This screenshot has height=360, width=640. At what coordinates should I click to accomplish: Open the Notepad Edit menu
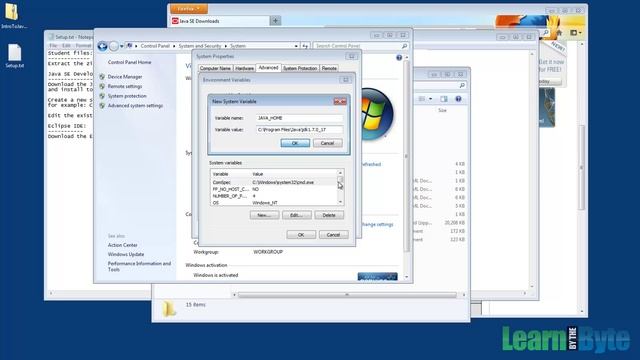click(66, 46)
